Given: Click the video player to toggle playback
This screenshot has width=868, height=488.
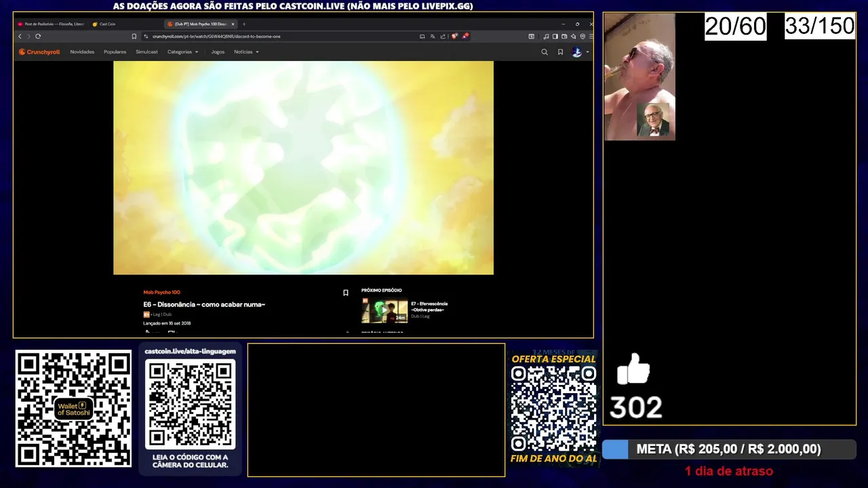Looking at the screenshot, I should [x=303, y=168].
